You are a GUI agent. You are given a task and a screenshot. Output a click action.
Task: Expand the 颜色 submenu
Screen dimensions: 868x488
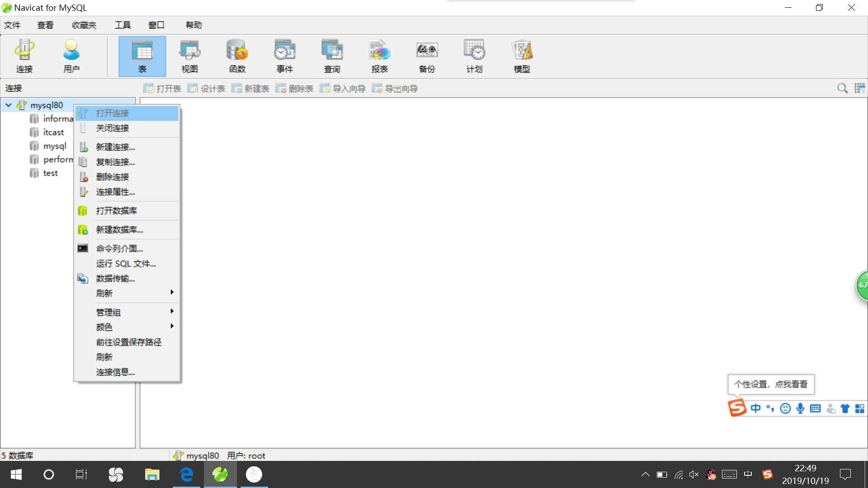click(127, 327)
